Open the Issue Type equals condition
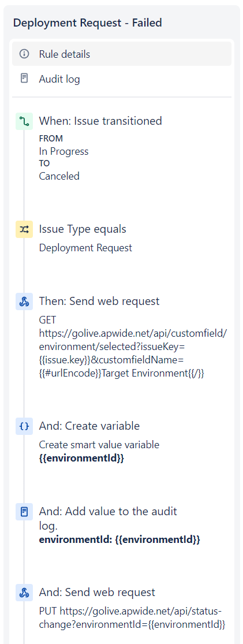The height and width of the screenshot is (644, 243). (83, 229)
